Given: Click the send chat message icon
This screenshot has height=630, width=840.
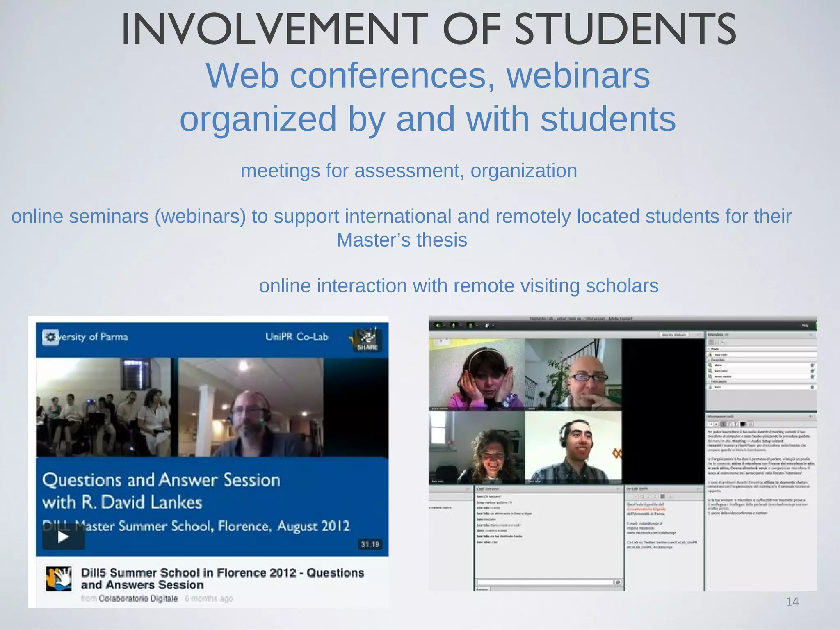Looking at the screenshot, I should (618, 582).
